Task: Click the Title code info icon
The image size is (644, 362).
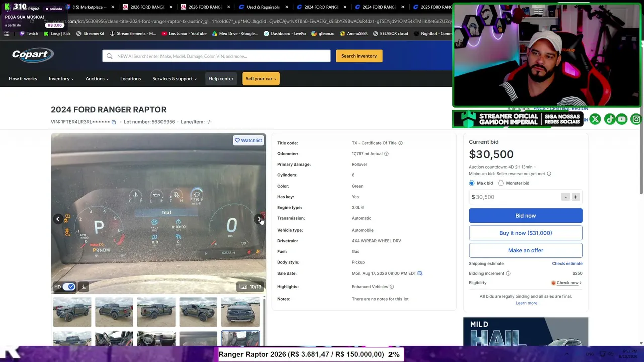Action: [400, 143]
